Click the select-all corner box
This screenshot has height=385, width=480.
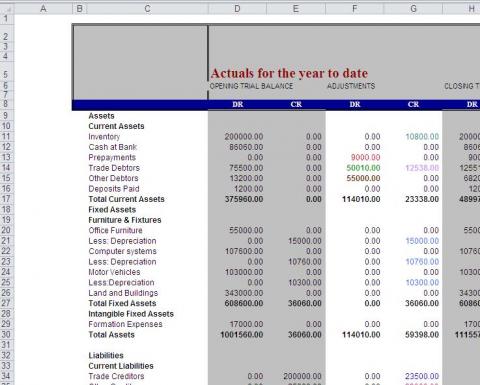(7, 9)
